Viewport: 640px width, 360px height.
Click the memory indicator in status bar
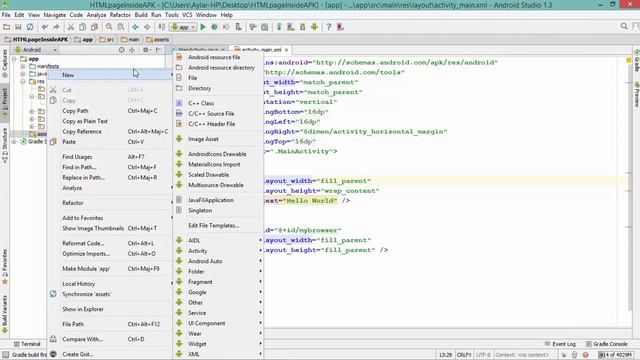click(616, 355)
